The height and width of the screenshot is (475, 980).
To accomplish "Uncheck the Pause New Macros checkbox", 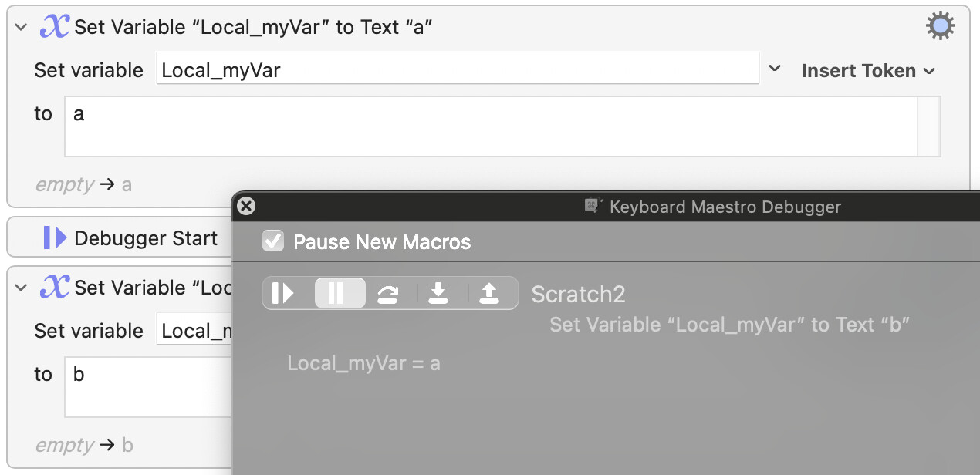I will pos(273,241).
